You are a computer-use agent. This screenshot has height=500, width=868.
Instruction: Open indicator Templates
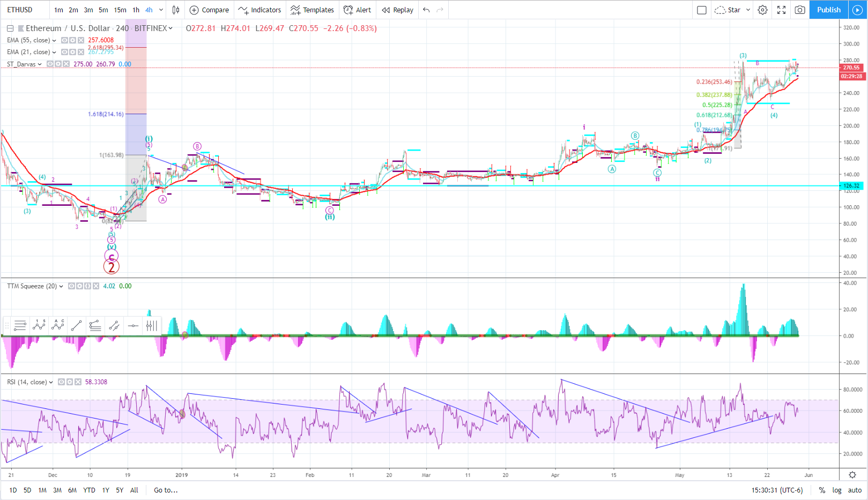pyautogui.click(x=312, y=10)
